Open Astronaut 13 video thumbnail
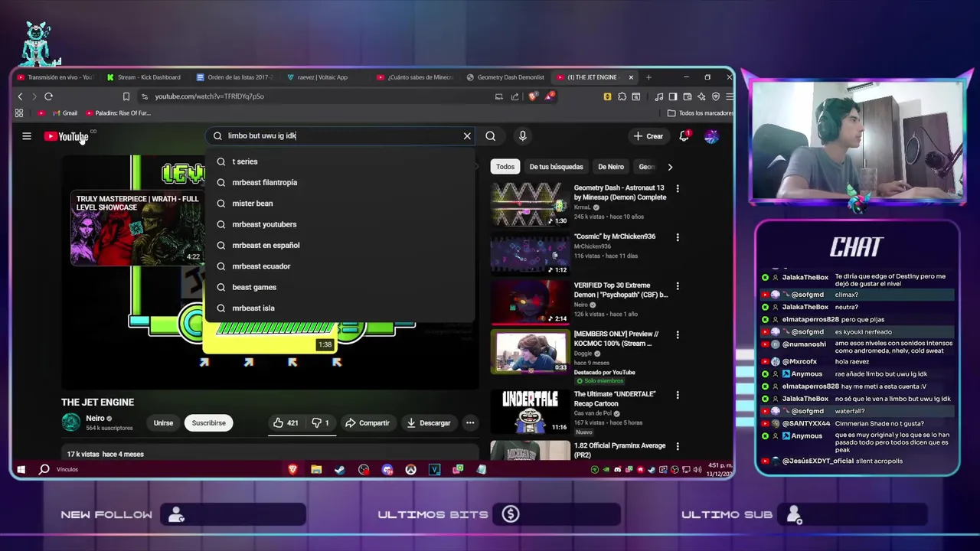Screen dimensions: 980x551 530,204
